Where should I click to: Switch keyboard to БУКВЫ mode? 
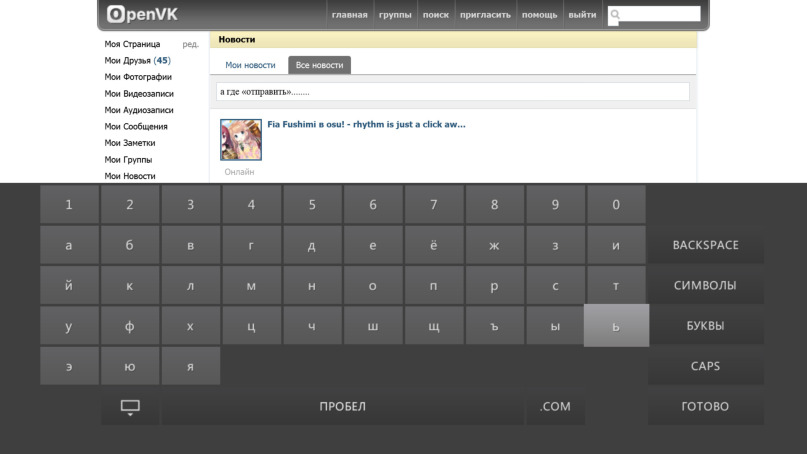[x=706, y=326]
